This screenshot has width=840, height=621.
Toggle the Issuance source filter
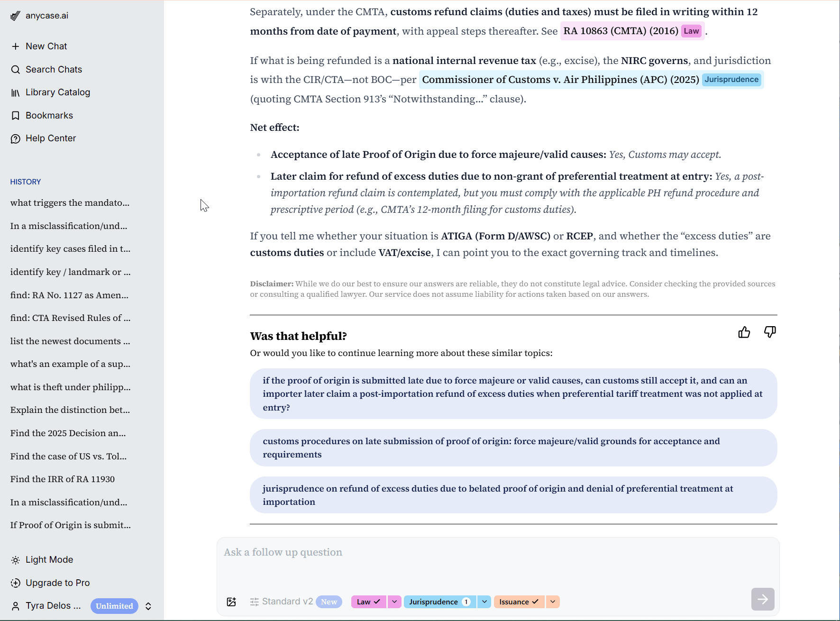coord(519,602)
